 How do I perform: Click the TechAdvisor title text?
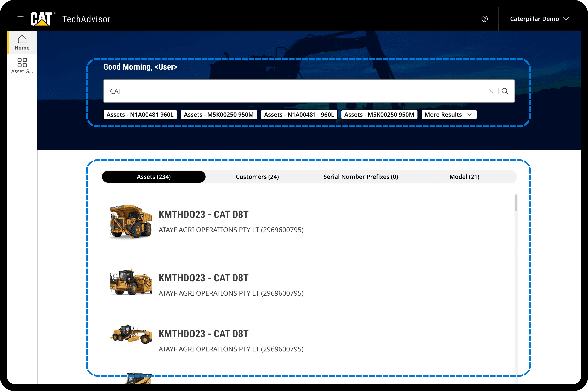click(x=86, y=19)
